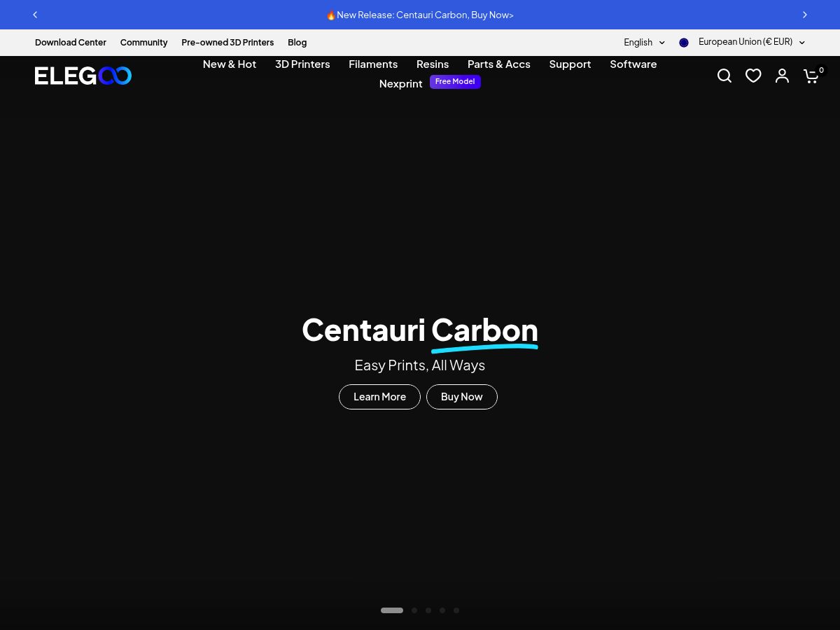Jump to the fifth carousel slide dot
840x630 pixels.
456,610
